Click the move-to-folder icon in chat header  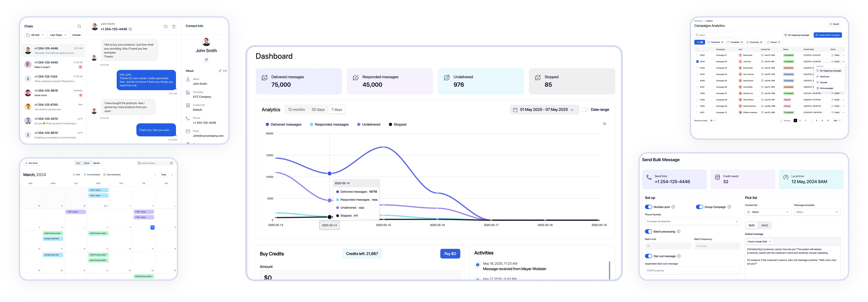[166, 27]
